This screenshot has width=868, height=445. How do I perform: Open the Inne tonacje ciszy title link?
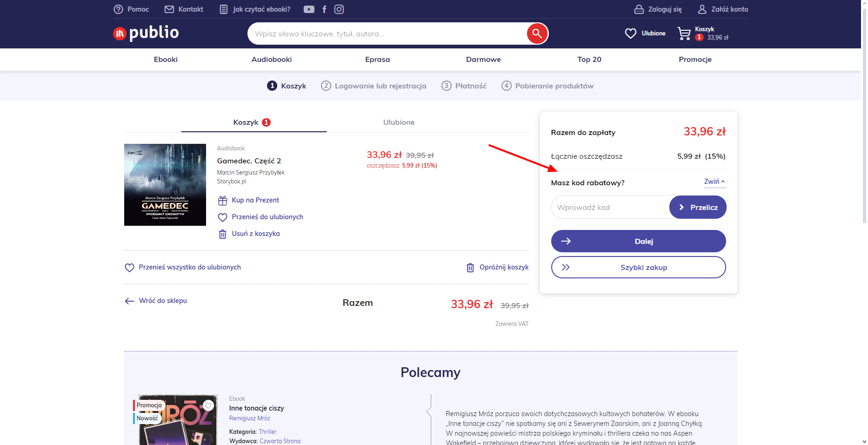(257, 408)
